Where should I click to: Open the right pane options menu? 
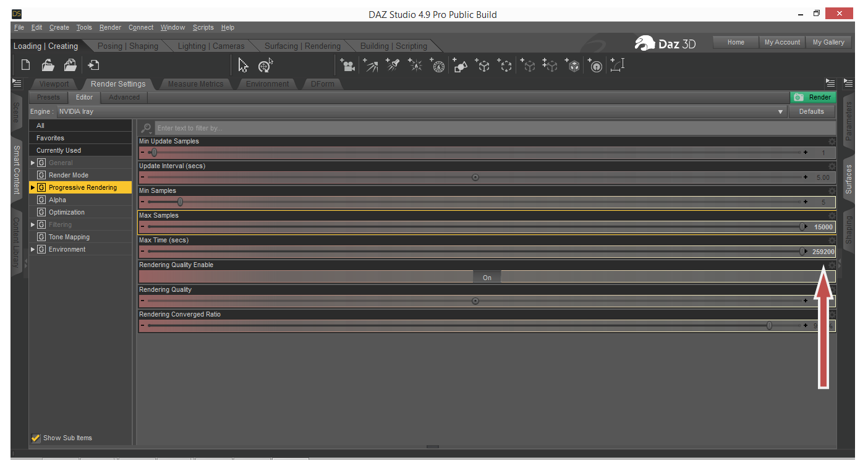coord(848,83)
